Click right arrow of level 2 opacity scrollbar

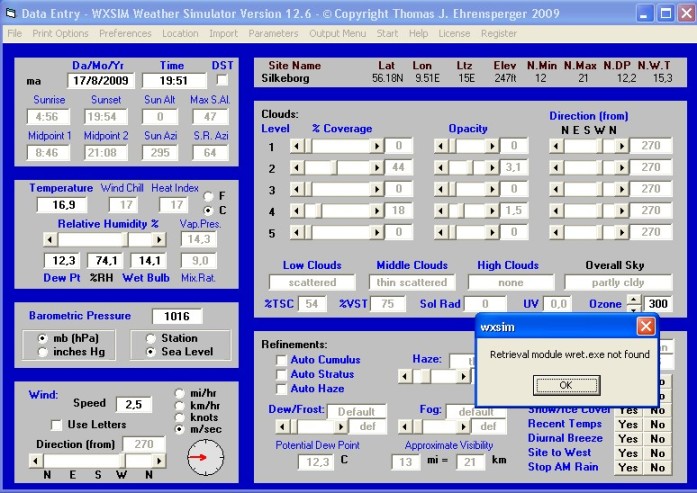[492, 168]
